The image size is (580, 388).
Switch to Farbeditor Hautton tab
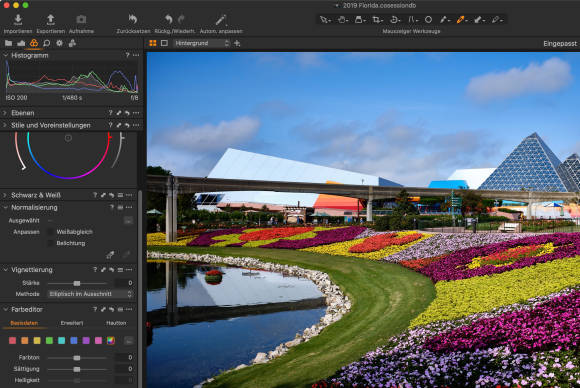[x=116, y=323]
